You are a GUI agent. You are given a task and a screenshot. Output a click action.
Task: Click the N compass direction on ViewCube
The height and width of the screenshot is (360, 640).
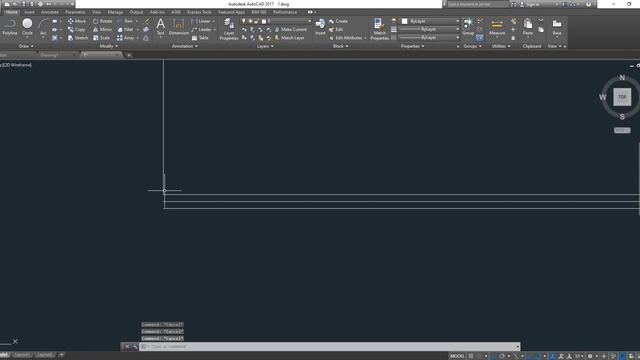tap(622, 78)
